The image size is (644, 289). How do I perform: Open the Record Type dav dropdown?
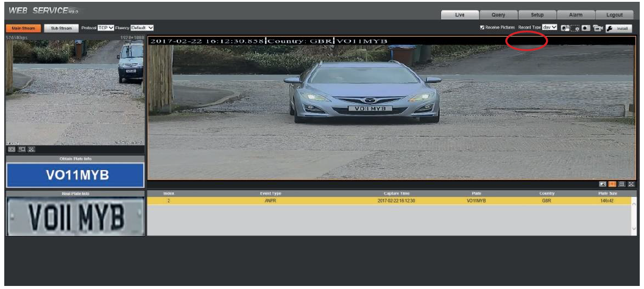pos(550,27)
